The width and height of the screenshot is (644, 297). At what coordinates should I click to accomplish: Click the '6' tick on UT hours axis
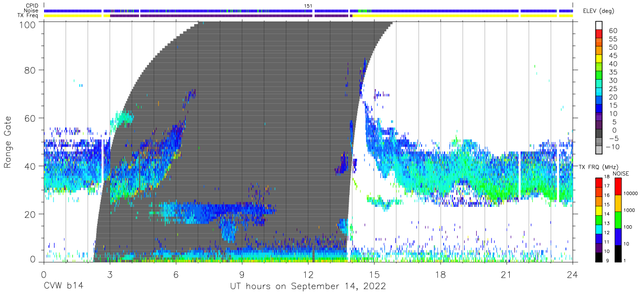pyautogui.click(x=176, y=274)
